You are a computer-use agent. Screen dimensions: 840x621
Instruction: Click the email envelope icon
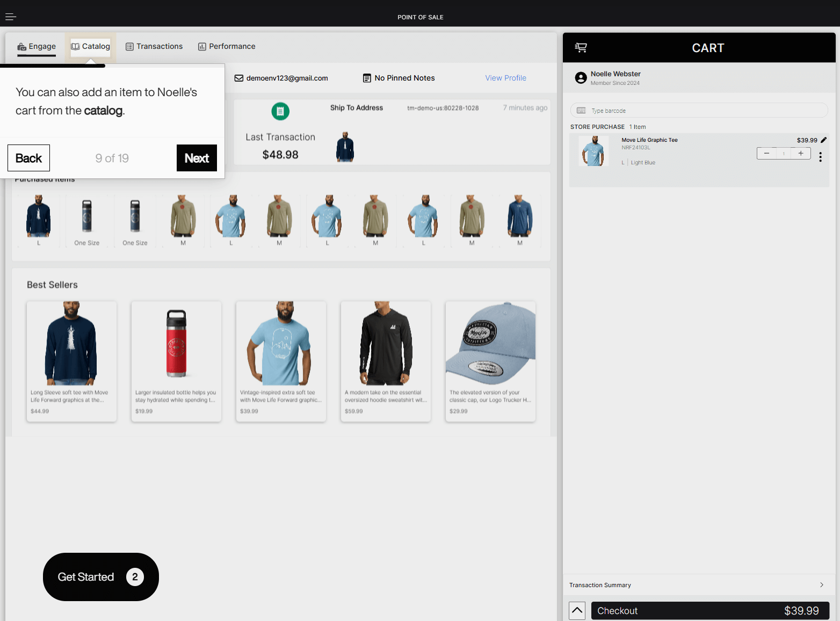[239, 78]
